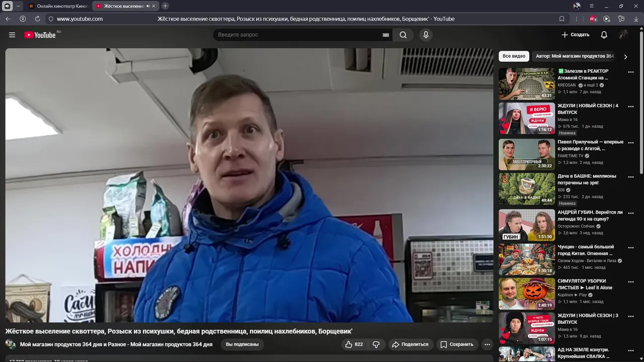
Task: Open the on-screen keyboard in search
Action: point(385,35)
